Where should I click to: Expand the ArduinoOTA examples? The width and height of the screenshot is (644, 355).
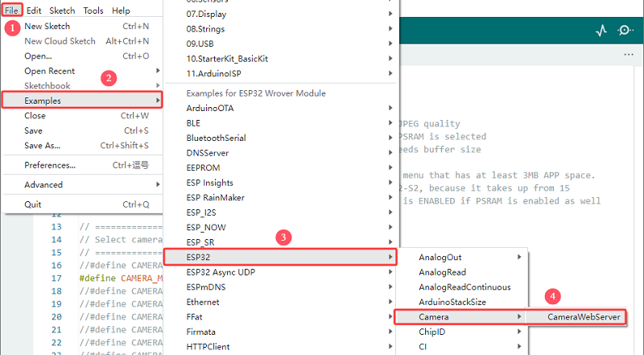(281, 108)
